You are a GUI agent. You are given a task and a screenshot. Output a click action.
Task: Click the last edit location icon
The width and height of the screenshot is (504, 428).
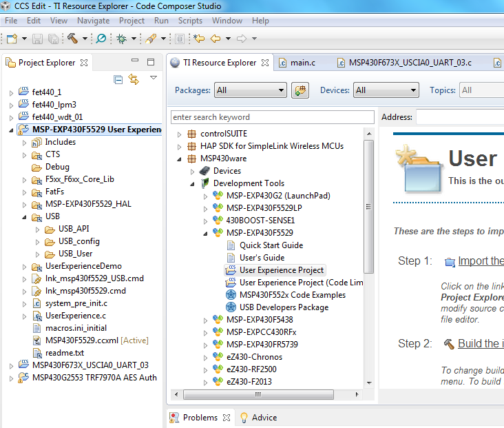199,39
